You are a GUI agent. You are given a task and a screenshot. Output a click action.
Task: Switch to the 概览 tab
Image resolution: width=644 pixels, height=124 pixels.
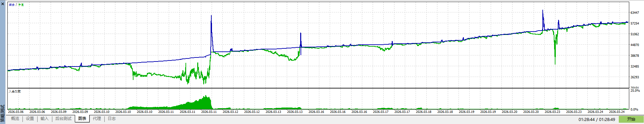tap(15, 119)
